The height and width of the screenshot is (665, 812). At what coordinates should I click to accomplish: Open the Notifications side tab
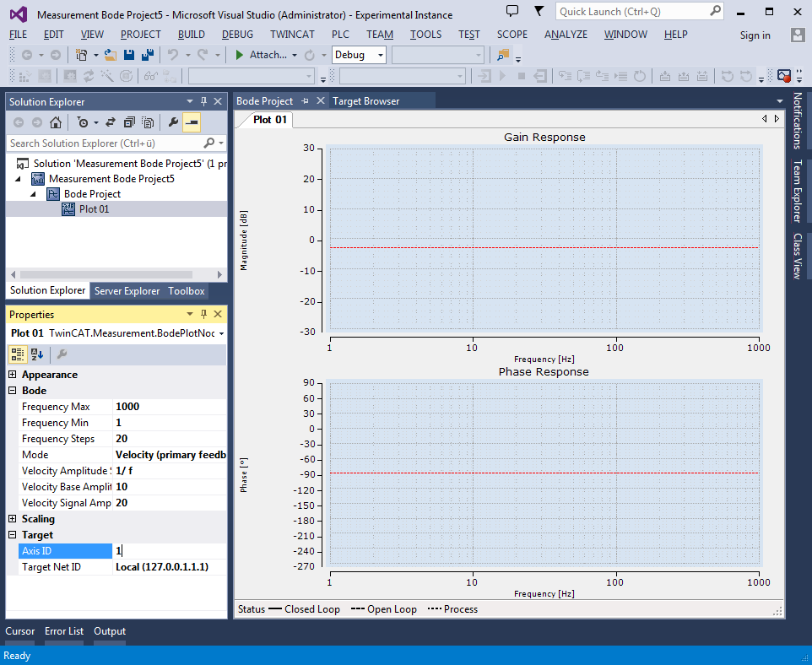tap(798, 121)
